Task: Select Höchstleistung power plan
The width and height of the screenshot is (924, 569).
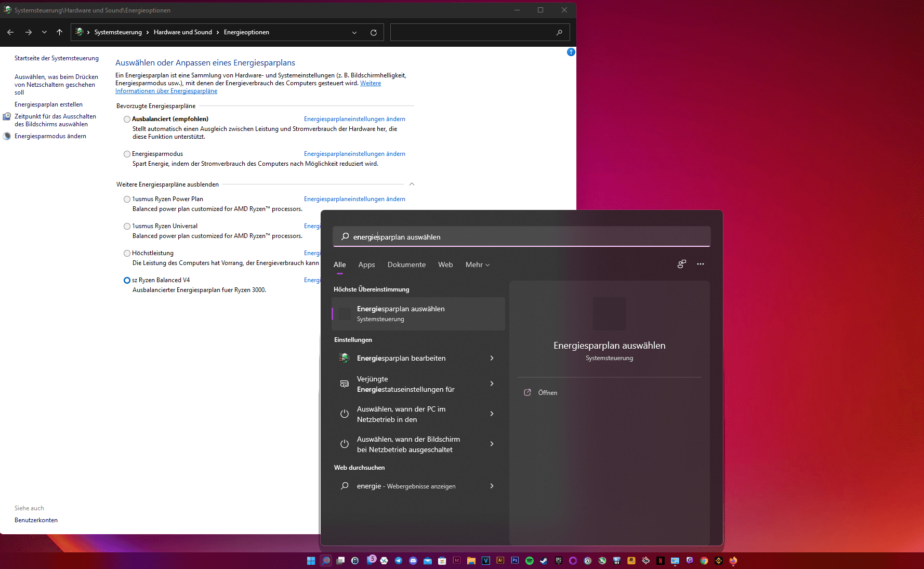Action: pos(127,253)
